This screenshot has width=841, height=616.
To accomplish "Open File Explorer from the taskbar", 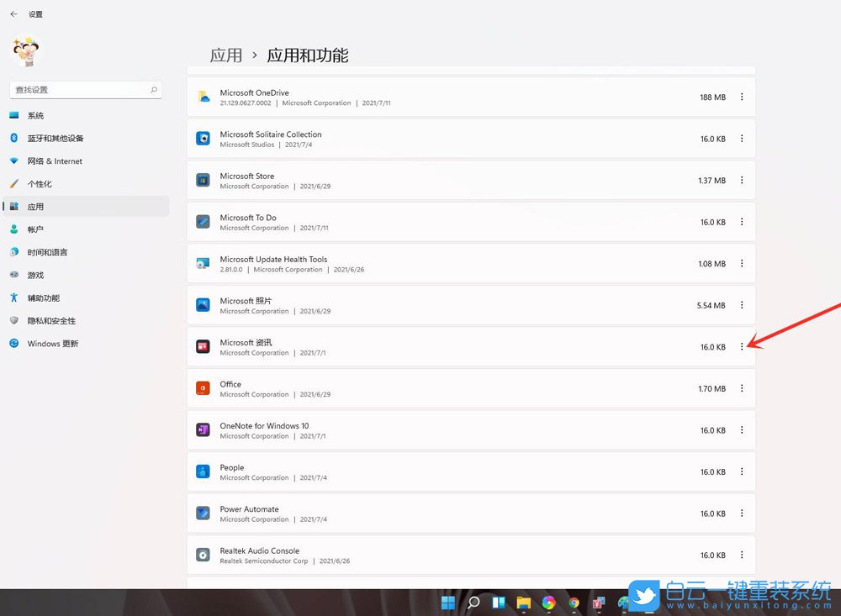I will coord(523,603).
